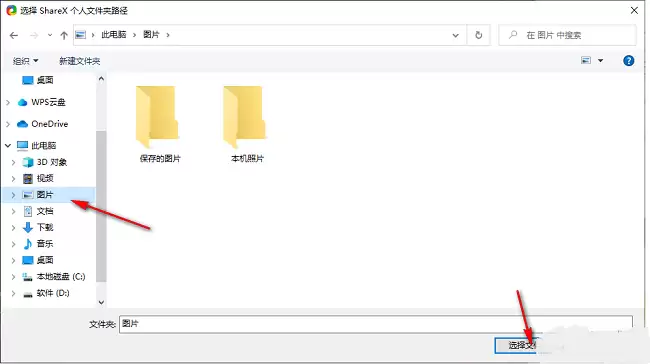Open the address bar history dropdown
The height and width of the screenshot is (364, 650).
click(456, 36)
